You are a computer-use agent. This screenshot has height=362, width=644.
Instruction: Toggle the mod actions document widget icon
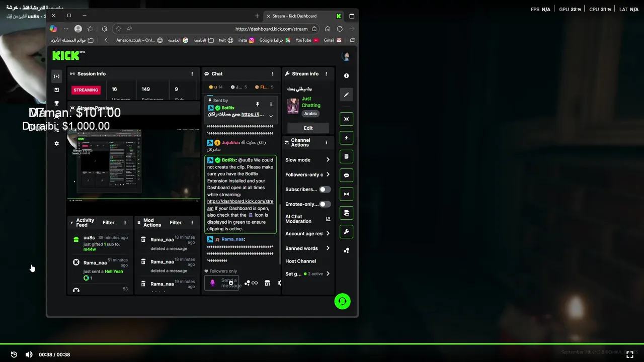click(x=346, y=157)
